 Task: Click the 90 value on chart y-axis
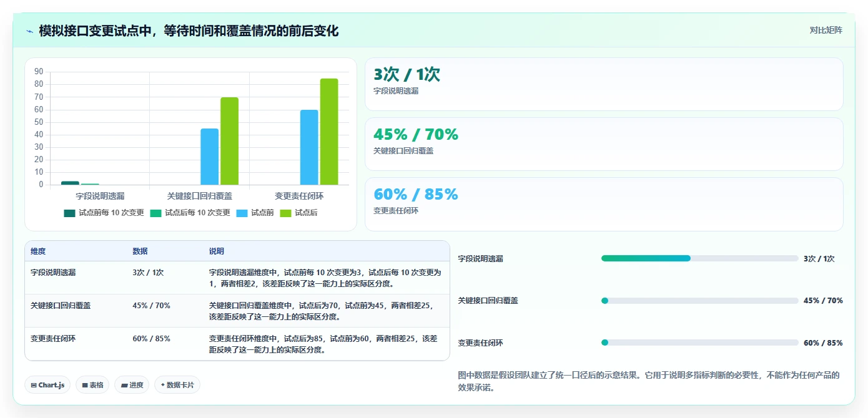[x=39, y=72]
